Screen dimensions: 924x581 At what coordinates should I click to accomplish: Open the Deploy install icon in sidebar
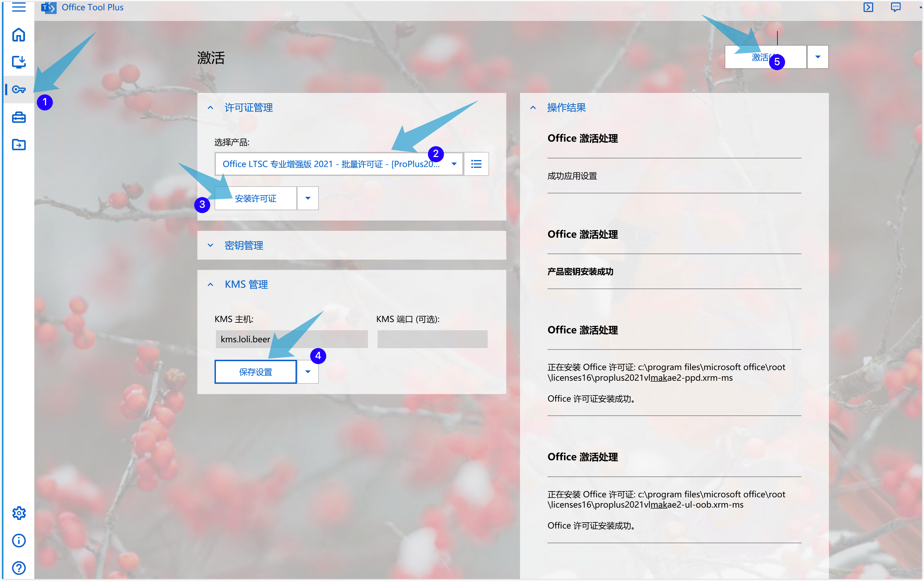tap(19, 62)
